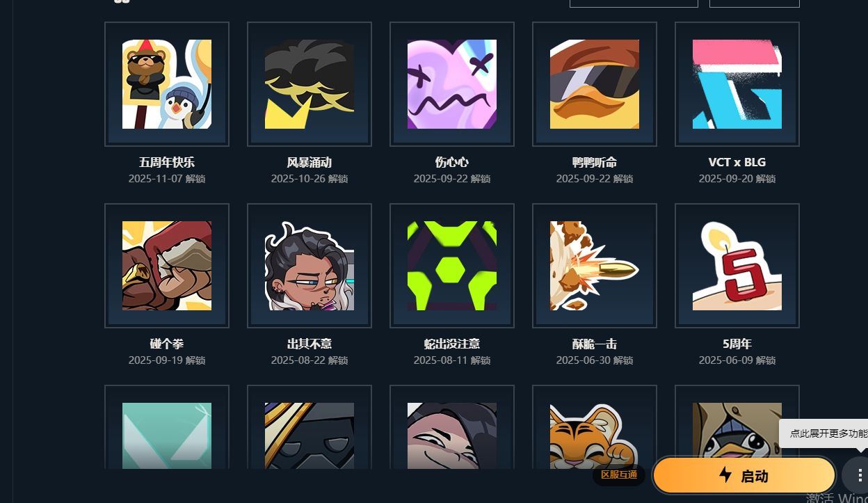Choose the dark armored helmet spray
The image size is (868, 503).
(x=310, y=427)
